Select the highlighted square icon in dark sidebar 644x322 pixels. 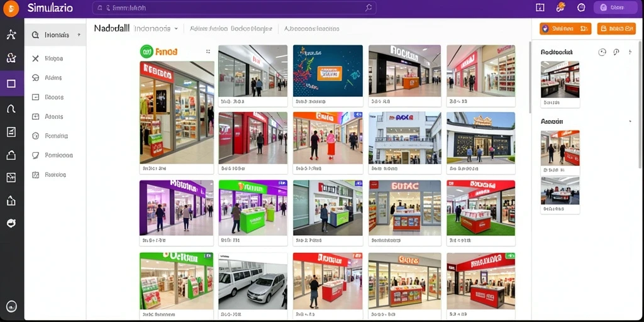click(11, 84)
